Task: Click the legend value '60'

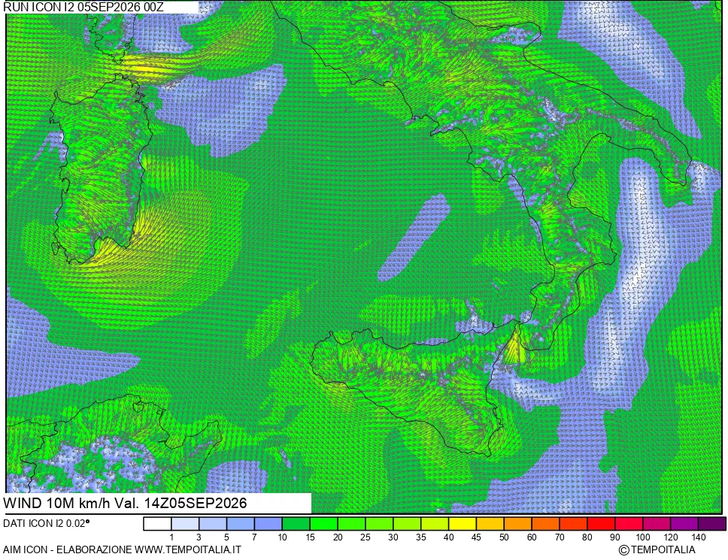Action: [532, 537]
